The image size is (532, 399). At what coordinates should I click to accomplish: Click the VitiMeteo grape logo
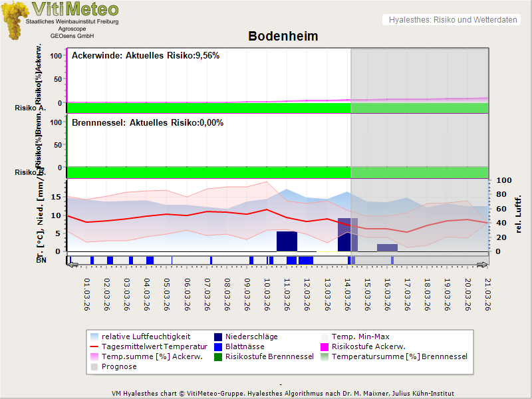(13, 20)
